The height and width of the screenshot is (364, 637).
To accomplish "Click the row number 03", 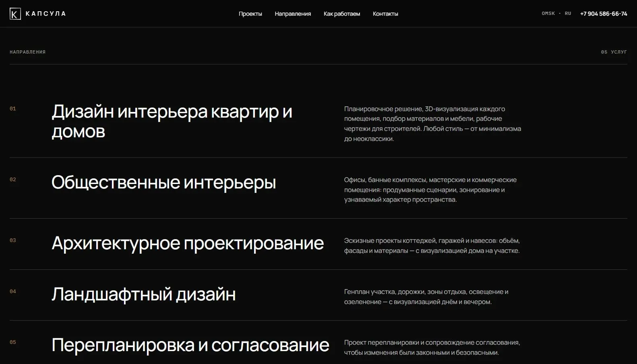I will [x=13, y=240].
